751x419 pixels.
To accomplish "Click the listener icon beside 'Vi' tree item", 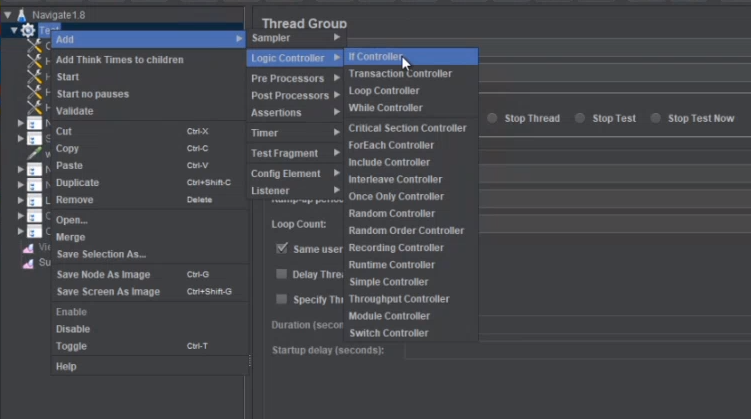I will 28,247.
